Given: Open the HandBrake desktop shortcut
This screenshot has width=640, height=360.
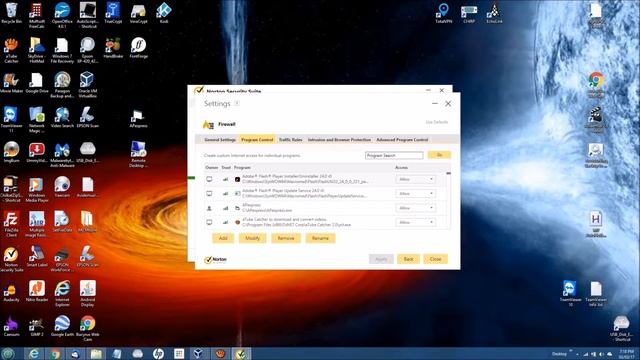Looking at the screenshot, I should pyautogui.click(x=113, y=48).
